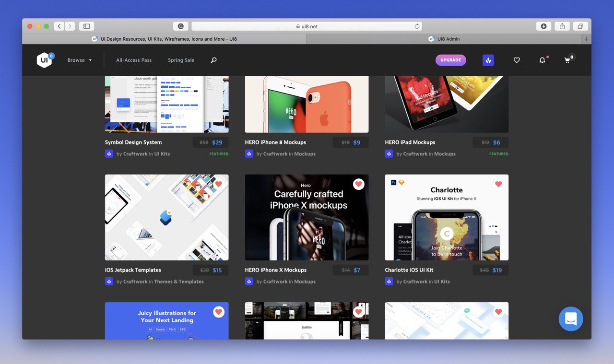This screenshot has height=364, width=614.
Task: Click Craftwork avatar under HERO iPad Mockups
Action: [x=389, y=154]
